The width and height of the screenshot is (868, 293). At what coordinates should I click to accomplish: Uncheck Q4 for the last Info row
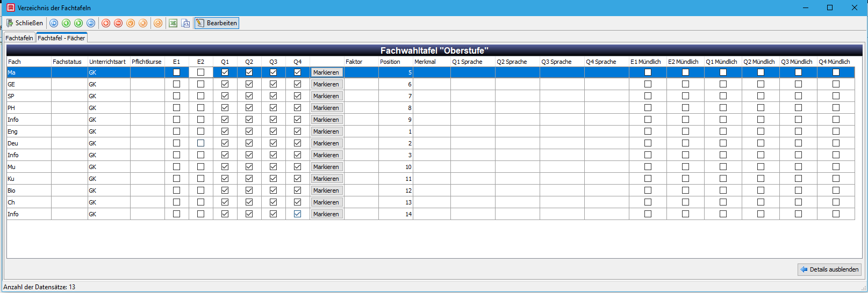pyautogui.click(x=297, y=214)
